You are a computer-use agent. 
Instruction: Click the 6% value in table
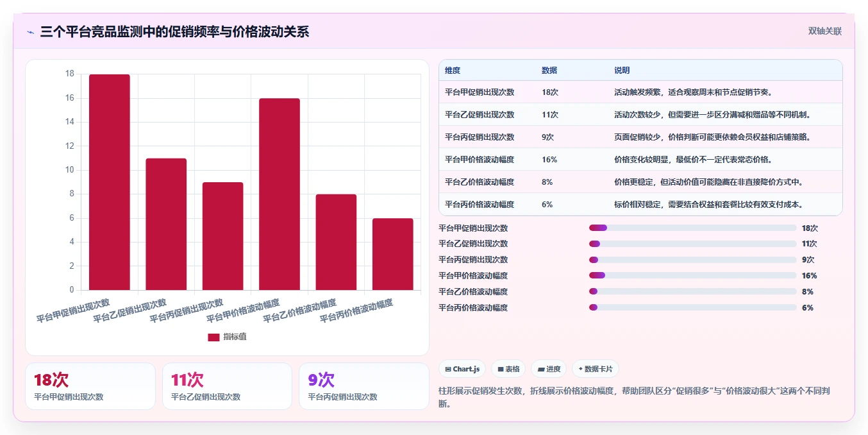[x=547, y=205]
